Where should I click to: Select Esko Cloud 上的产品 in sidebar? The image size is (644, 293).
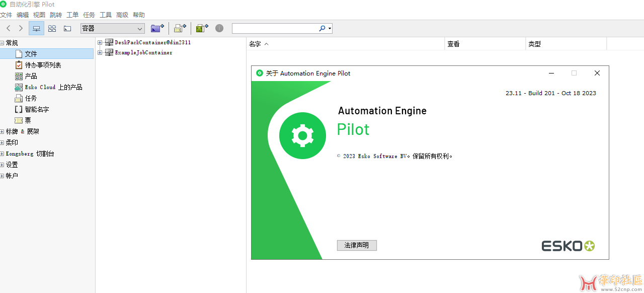click(x=53, y=87)
